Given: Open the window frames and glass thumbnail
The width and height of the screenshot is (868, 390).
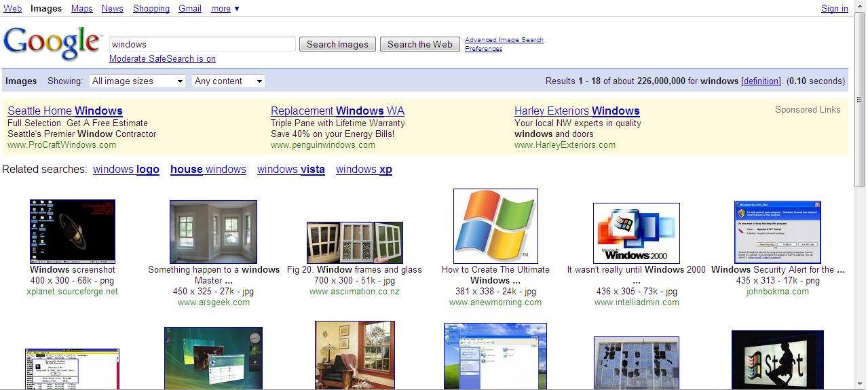Looking at the screenshot, I should click(x=354, y=243).
